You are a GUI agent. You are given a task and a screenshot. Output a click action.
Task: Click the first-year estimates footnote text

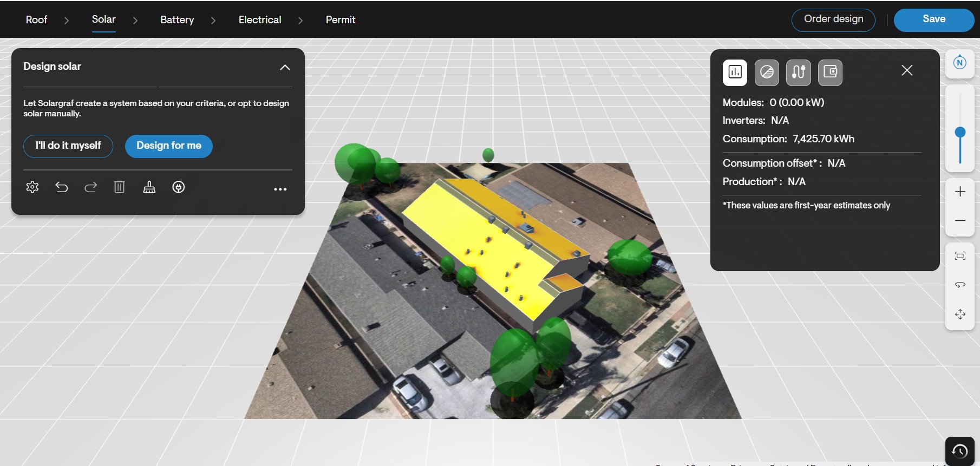(806, 206)
